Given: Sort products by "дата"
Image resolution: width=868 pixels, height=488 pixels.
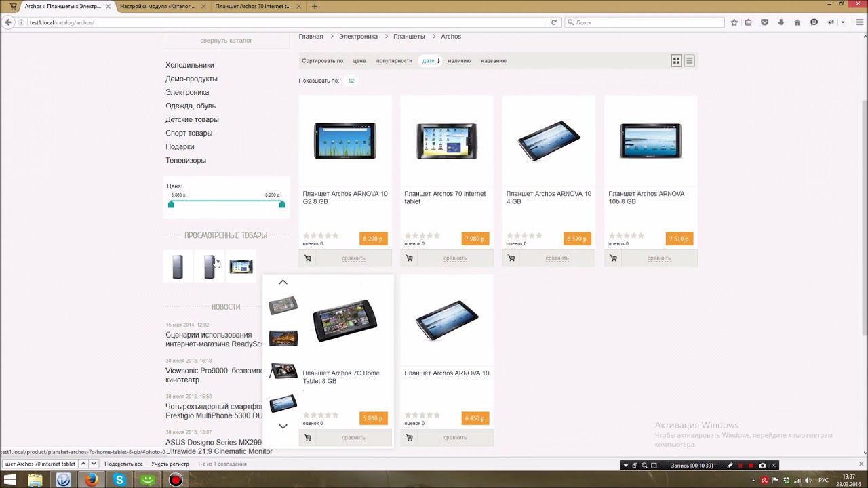Looking at the screenshot, I should click(x=431, y=61).
